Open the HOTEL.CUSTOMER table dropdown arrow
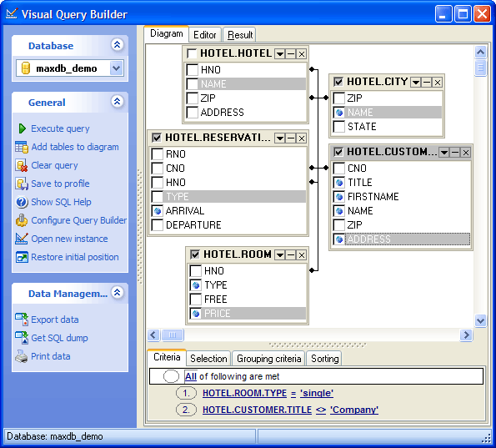The height and width of the screenshot is (448, 496). pyautogui.click(x=444, y=153)
